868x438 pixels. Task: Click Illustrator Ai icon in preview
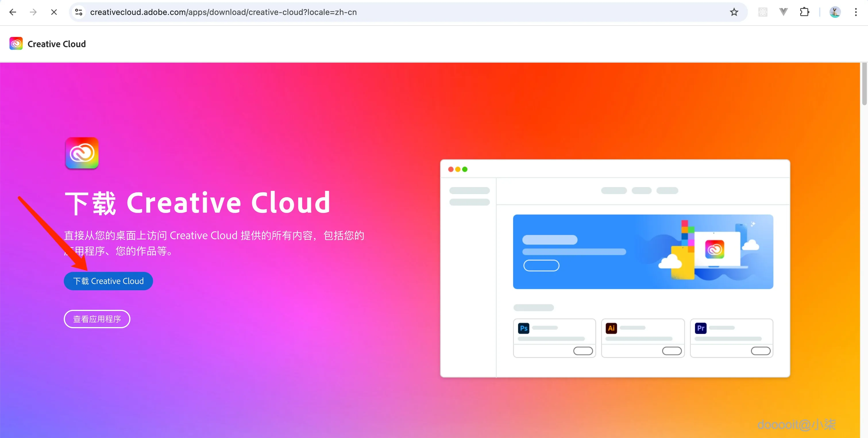click(x=611, y=328)
